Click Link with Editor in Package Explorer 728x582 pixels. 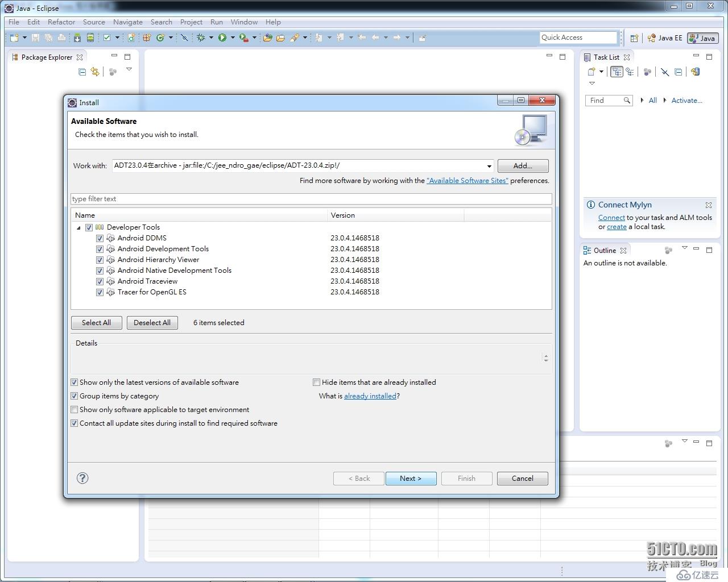pos(95,72)
